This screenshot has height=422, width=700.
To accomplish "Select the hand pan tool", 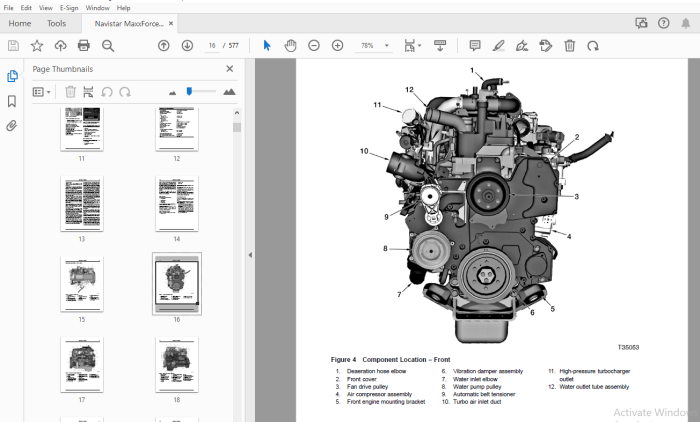I will click(290, 46).
